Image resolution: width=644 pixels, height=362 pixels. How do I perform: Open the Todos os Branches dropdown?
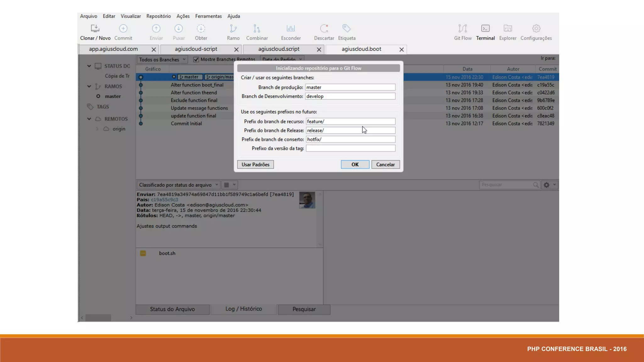[162, 59]
